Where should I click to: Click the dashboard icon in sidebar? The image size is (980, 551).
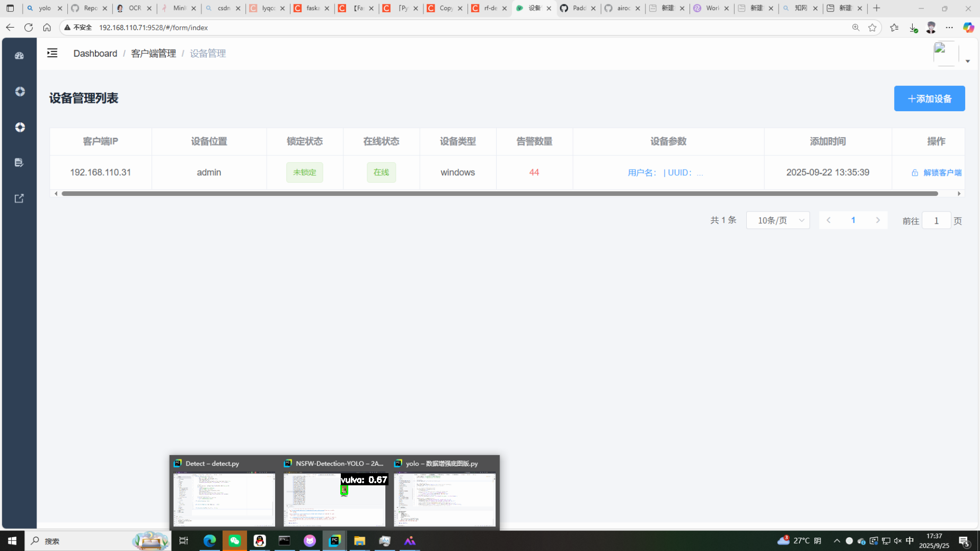click(x=20, y=56)
